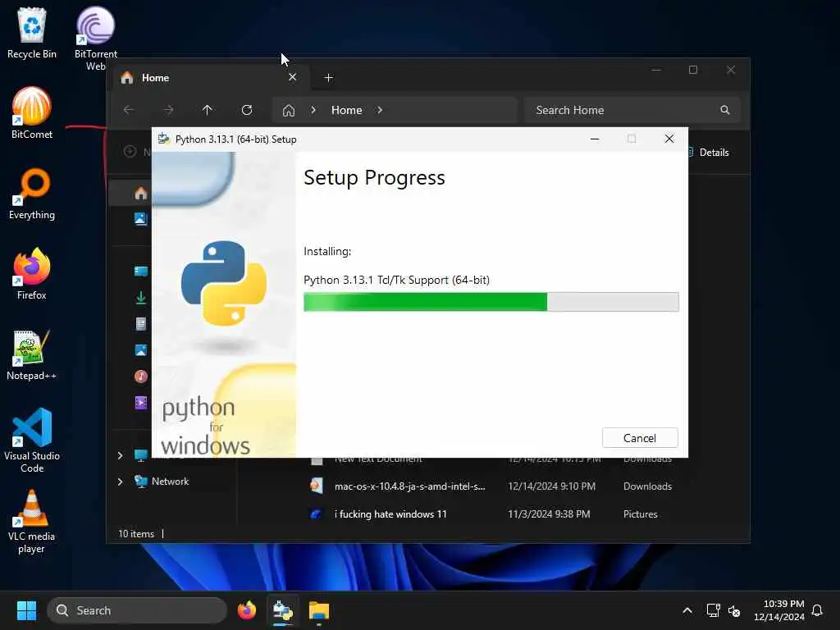Open BitTorrent Web desktop shortcut

pos(95,39)
